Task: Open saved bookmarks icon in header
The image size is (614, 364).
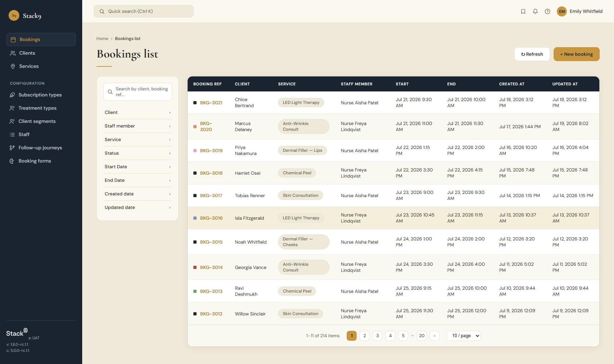Action: (x=523, y=11)
